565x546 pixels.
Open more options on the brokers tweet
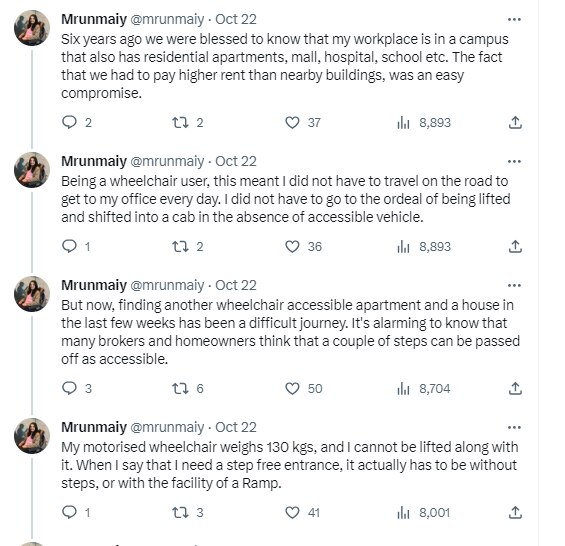(x=514, y=285)
